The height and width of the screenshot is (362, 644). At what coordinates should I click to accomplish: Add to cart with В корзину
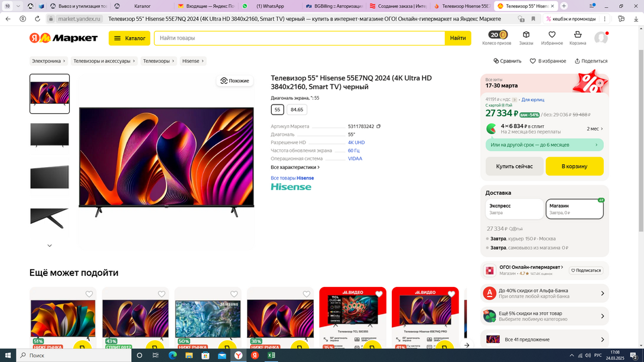574,166
